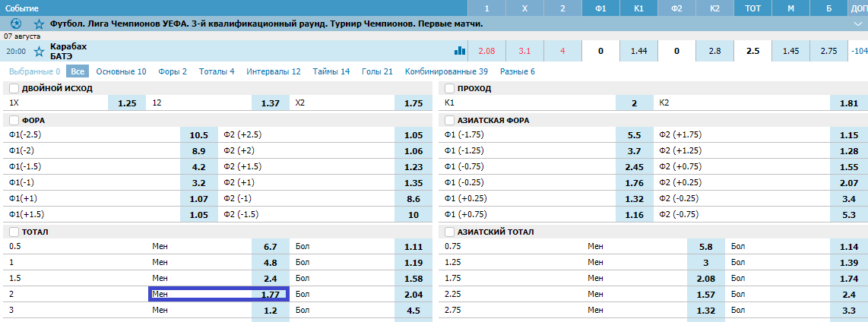Screen dimensions: 868x322
Task: Select Asian Ф2 (+1.25) odds 1.28
Action: [x=849, y=150]
